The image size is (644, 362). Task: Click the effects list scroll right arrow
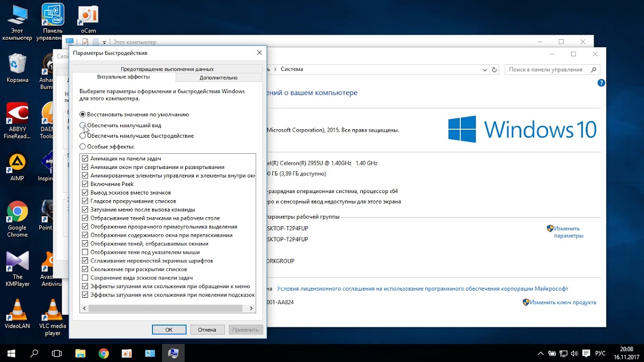pyautogui.click(x=252, y=308)
